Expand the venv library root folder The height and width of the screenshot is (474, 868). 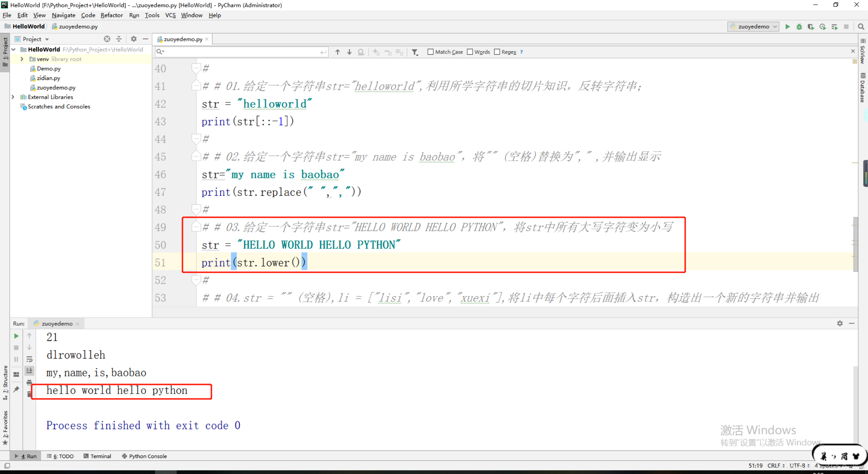pyautogui.click(x=22, y=59)
